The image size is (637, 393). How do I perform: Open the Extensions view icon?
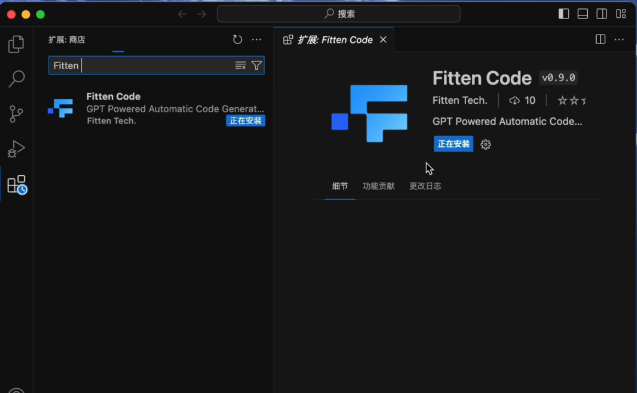click(17, 185)
